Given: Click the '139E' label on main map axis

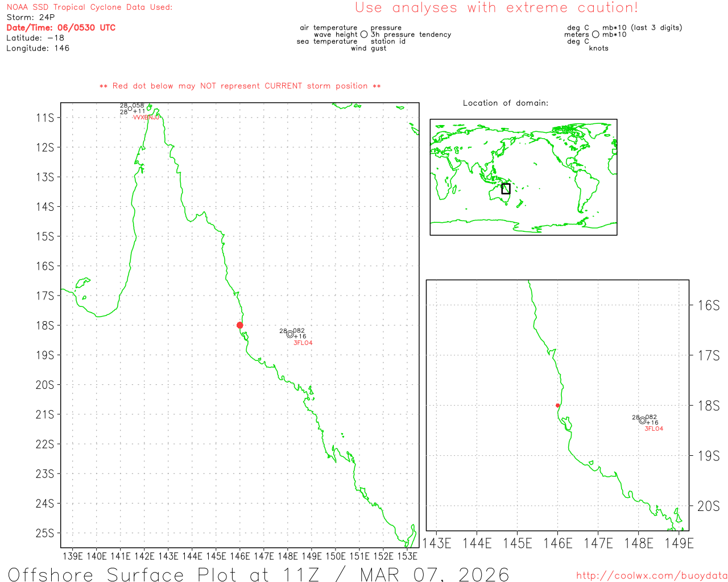Looking at the screenshot, I should pyautogui.click(x=73, y=556).
